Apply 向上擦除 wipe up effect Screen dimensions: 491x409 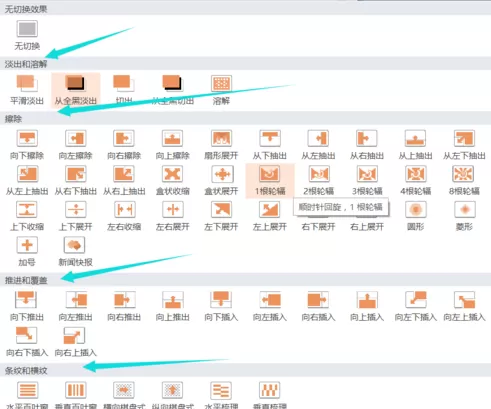(173, 145)
